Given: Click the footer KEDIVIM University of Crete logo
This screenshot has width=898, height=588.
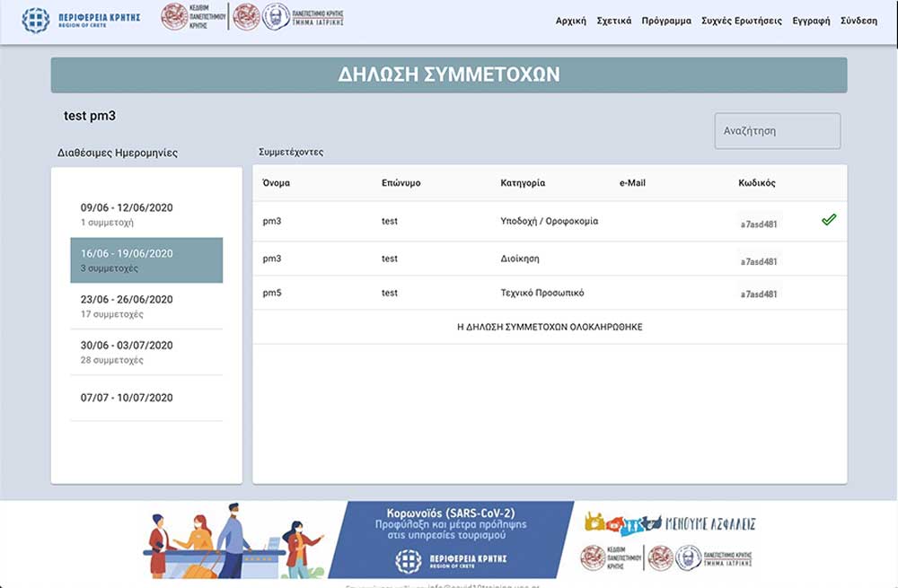Looking at the screenshot, I should 611,557.
